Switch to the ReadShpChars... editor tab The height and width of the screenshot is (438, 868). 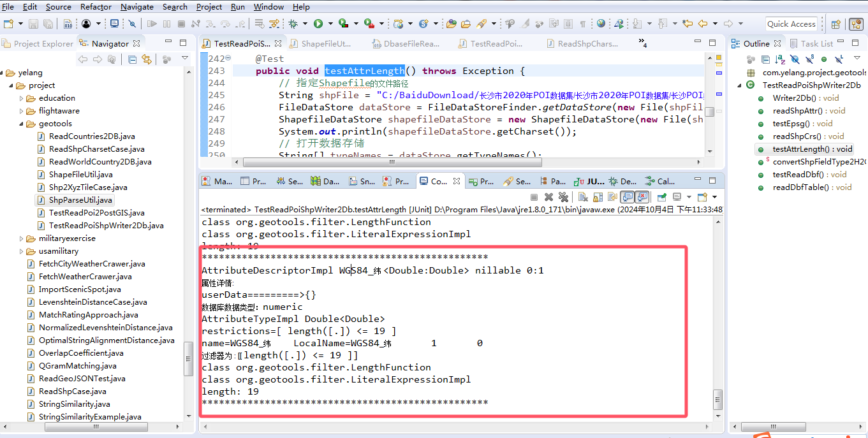click(582, 43)
